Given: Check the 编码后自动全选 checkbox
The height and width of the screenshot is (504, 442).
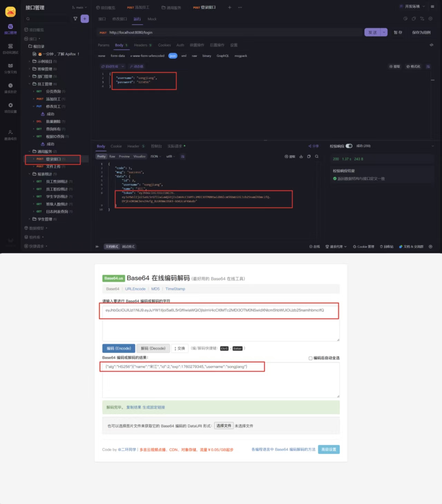Looking at the screenshot, I should click(310, 358).
